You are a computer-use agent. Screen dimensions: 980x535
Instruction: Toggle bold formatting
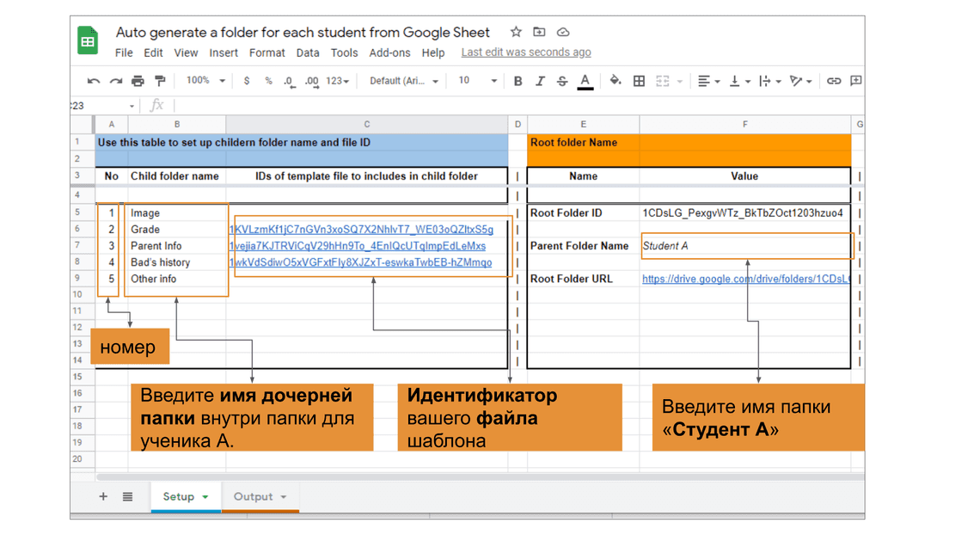coord(518,81)
